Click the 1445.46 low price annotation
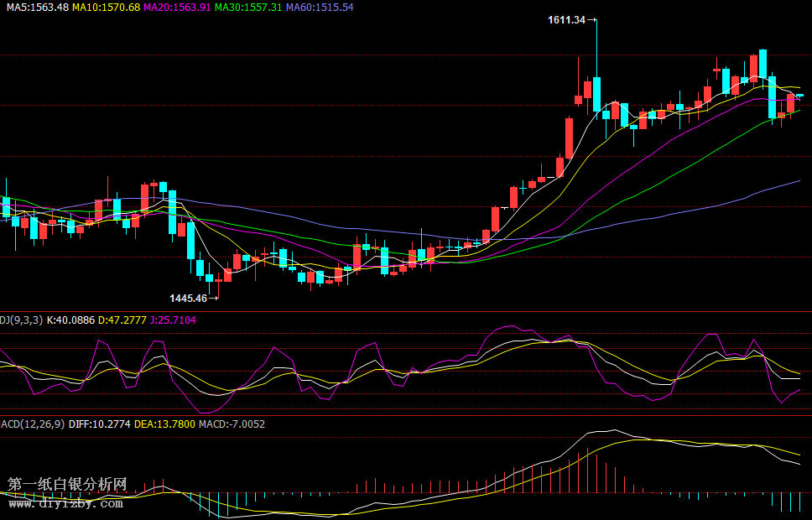Viewport: 812px width, 520px height. pyautogui.click(x=188, y=298)
